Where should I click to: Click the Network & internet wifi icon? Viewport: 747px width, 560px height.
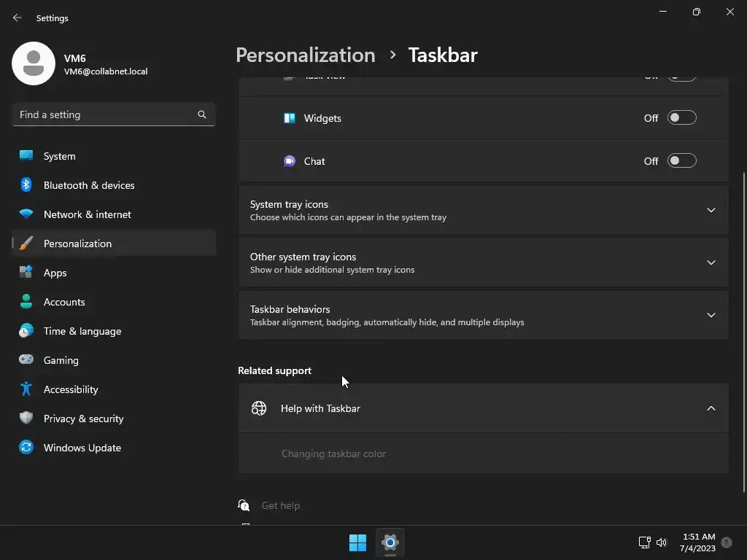26,214
